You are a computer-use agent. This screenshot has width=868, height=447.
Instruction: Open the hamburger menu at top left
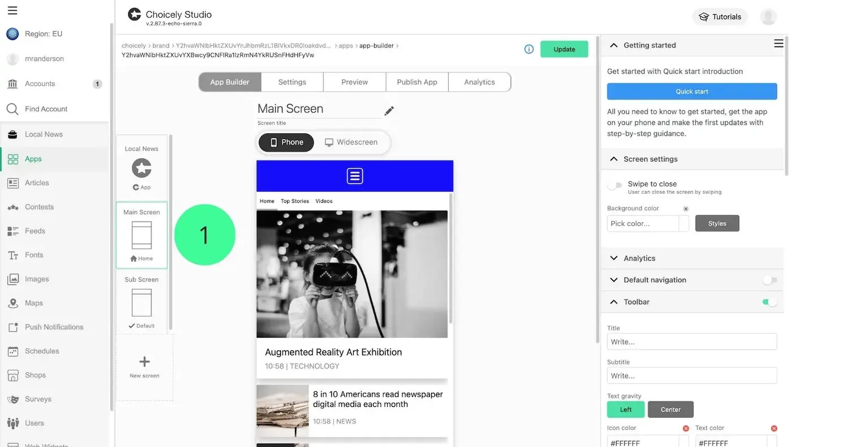[12, 10]
